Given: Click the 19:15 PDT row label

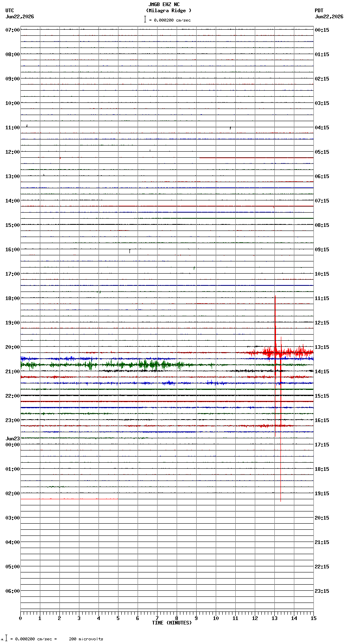Looking at the screenshot, I should point(322,494).
